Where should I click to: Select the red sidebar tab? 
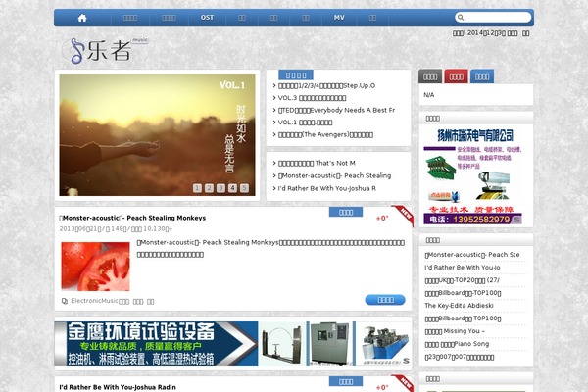(456, 76)
